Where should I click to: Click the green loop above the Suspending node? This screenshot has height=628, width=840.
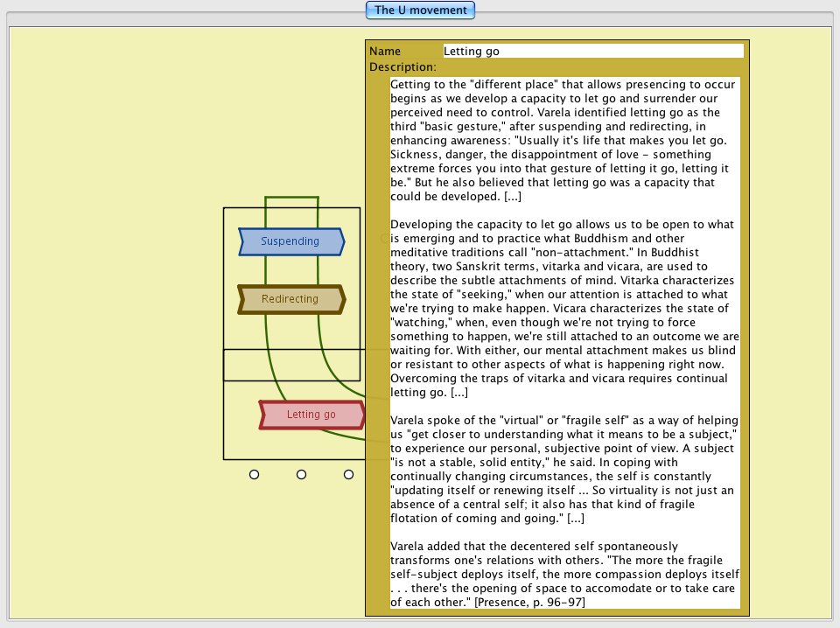pyautogui.click(x=291, y=198)
